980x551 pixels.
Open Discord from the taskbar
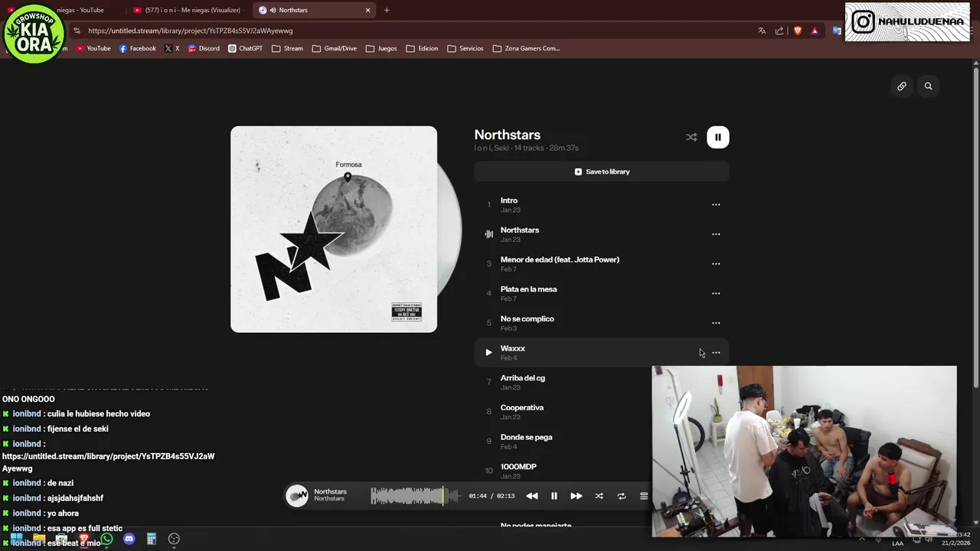(129, 539)
